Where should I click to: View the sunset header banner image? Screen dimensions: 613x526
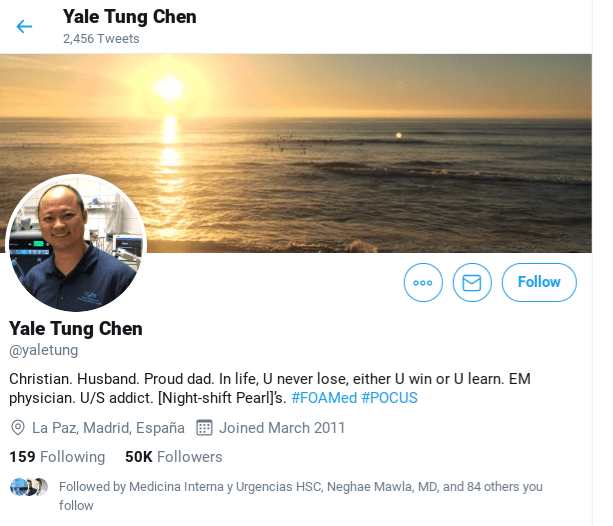click(296, 153)
